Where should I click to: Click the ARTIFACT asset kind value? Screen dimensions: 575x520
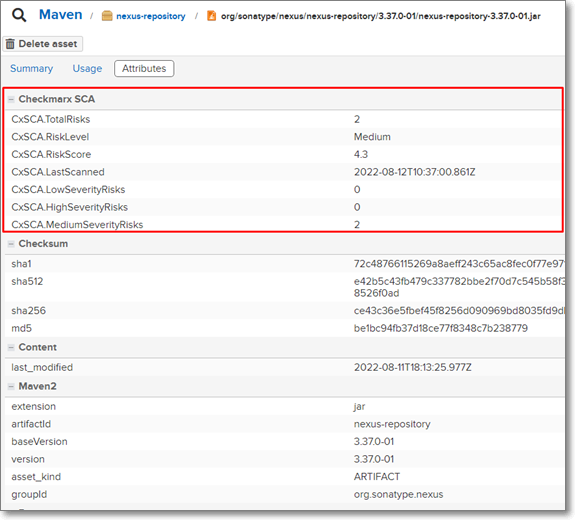(x=377, y=477)
